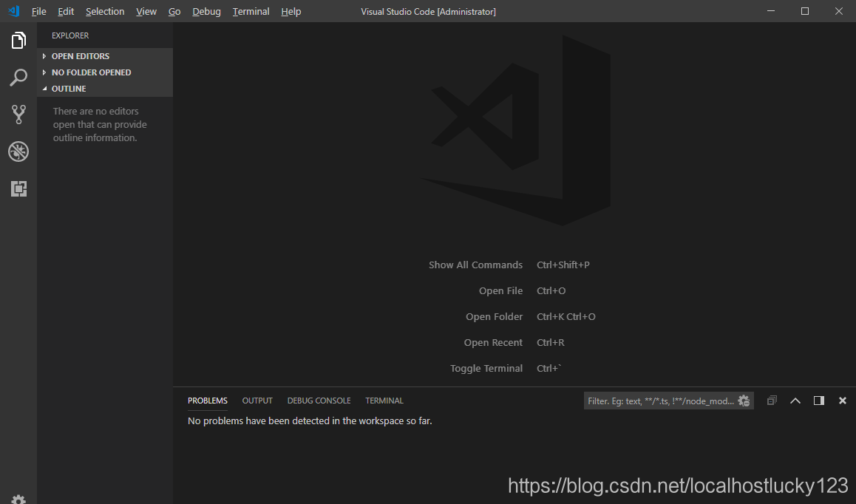The width and height of the screenshot is (856, 504).
Task: Open the Go menu
Action: point(174,12)
